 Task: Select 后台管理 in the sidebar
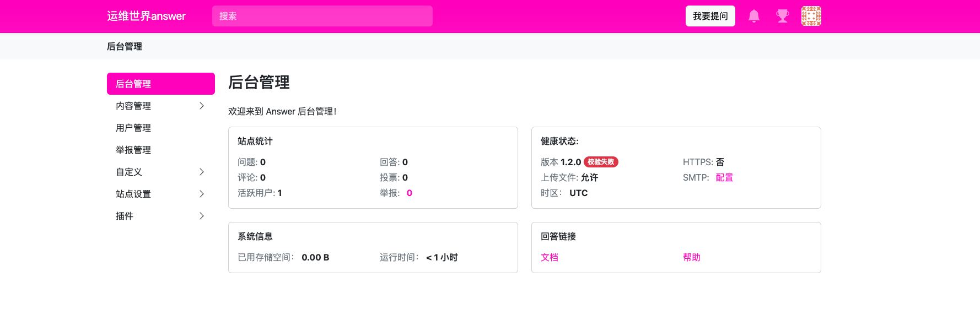coord(160,84)
